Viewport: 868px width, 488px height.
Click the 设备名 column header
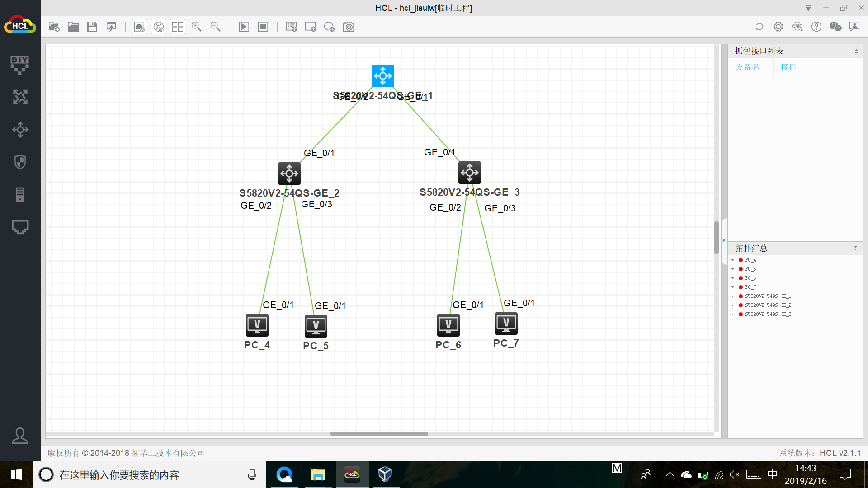pos(747,67)
